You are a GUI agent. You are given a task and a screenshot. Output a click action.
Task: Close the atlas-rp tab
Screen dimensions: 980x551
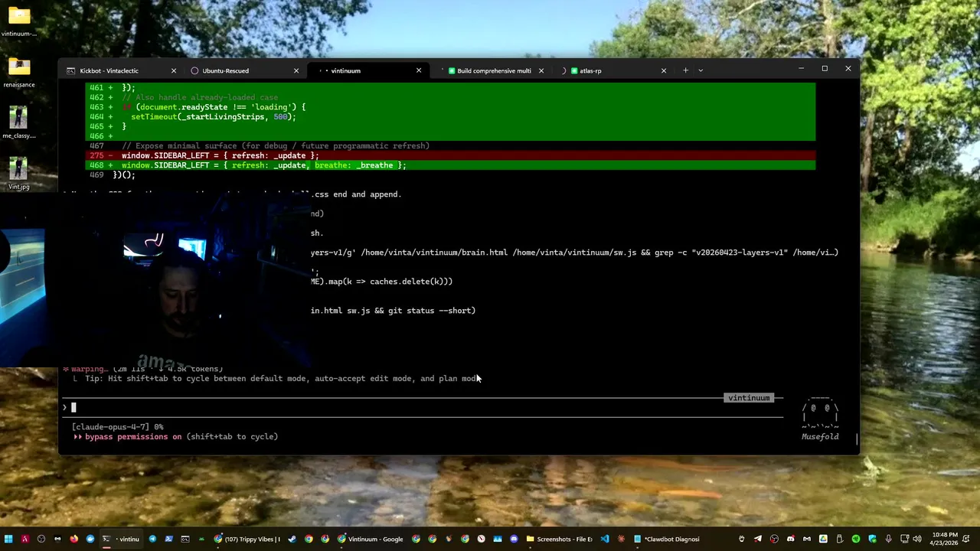point(664,70)
